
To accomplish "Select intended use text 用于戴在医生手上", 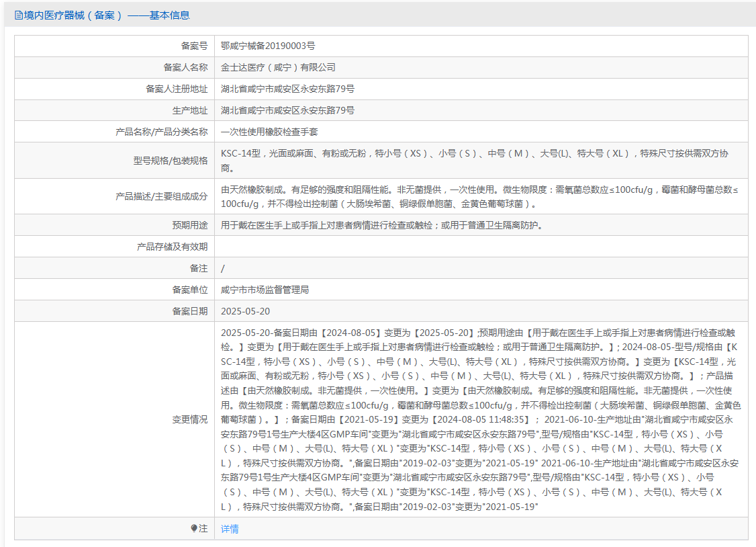I will pyautogui.click(x=383, y=225).
